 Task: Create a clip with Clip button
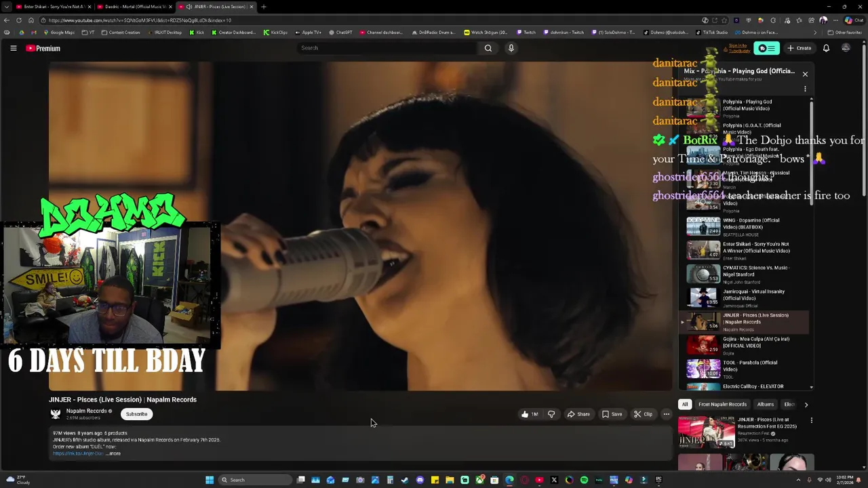pyautogui.click(x=644, y=414)
